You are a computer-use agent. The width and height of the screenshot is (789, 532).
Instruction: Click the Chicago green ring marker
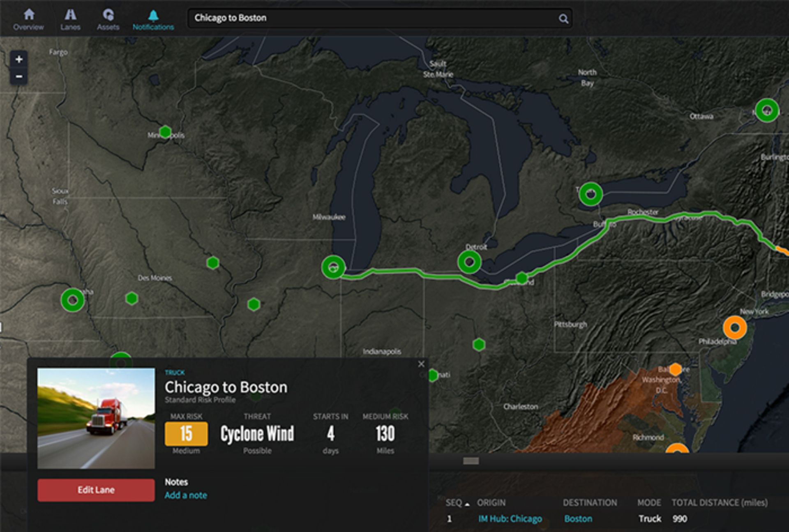[x=333, y=267]
